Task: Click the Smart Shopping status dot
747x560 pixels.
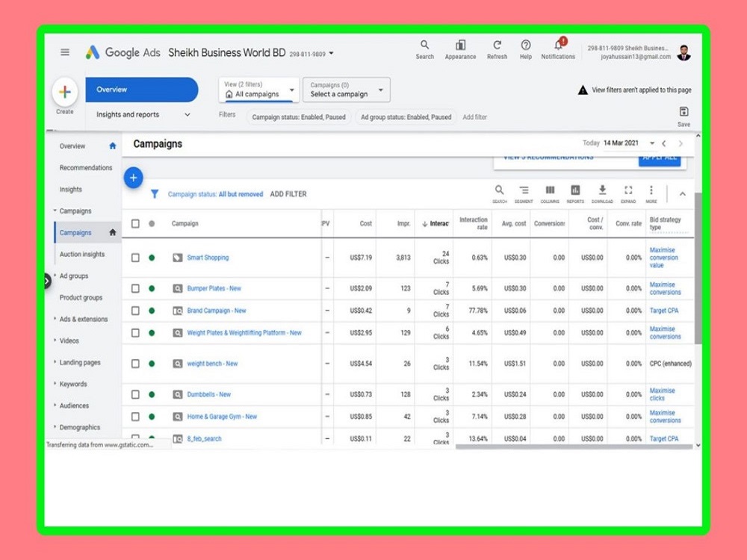Action: click(x=152, y=258)
